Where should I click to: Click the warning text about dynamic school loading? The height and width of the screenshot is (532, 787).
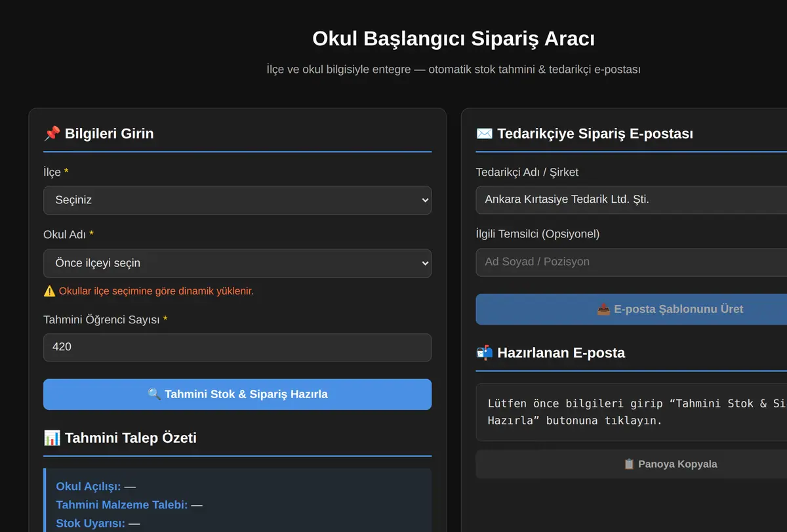[x=156, y=291]
